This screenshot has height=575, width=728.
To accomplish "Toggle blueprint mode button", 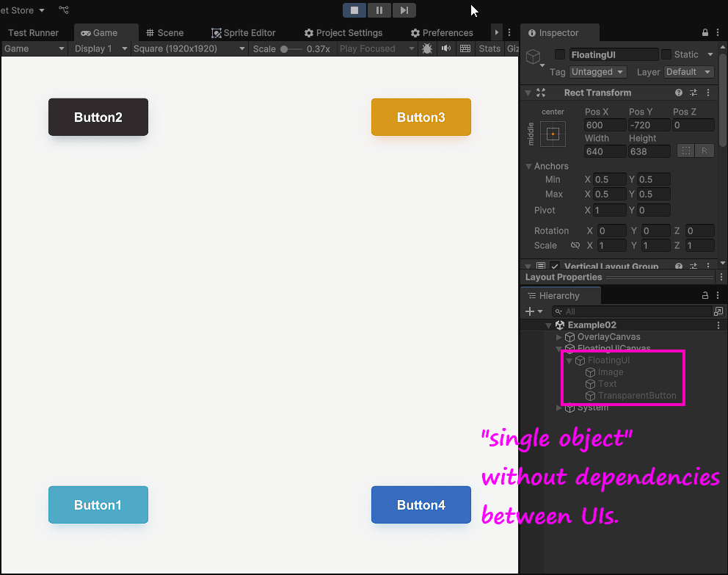I will [686, 151].
